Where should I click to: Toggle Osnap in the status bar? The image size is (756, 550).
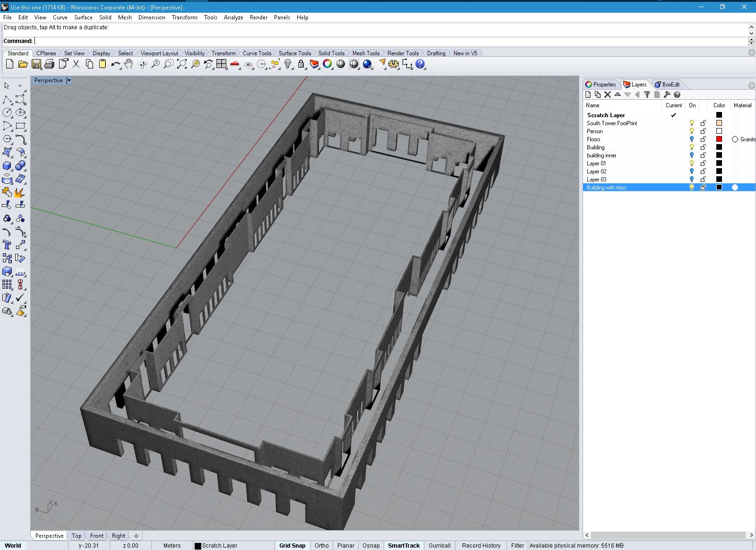371,545
